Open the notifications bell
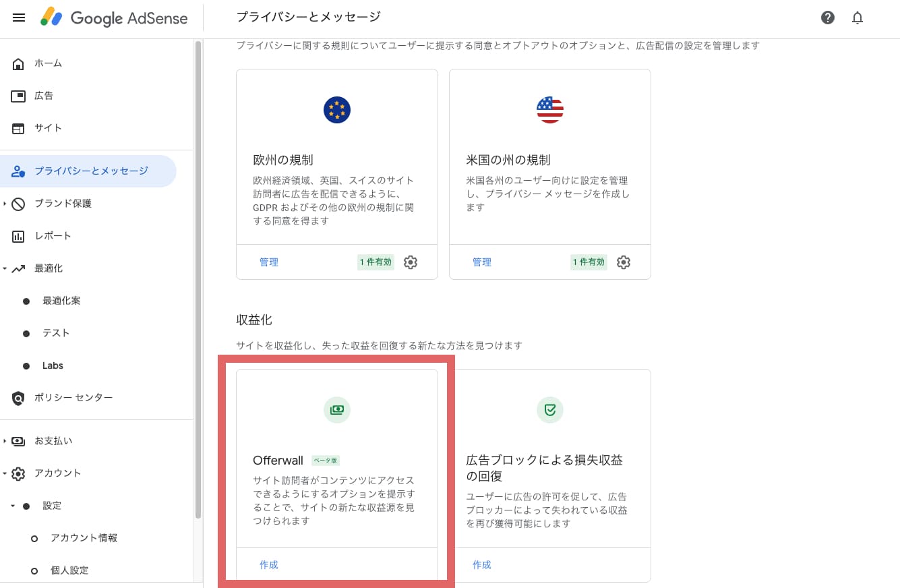Screen dimensions: 900x588 click(x=857, y=18)
